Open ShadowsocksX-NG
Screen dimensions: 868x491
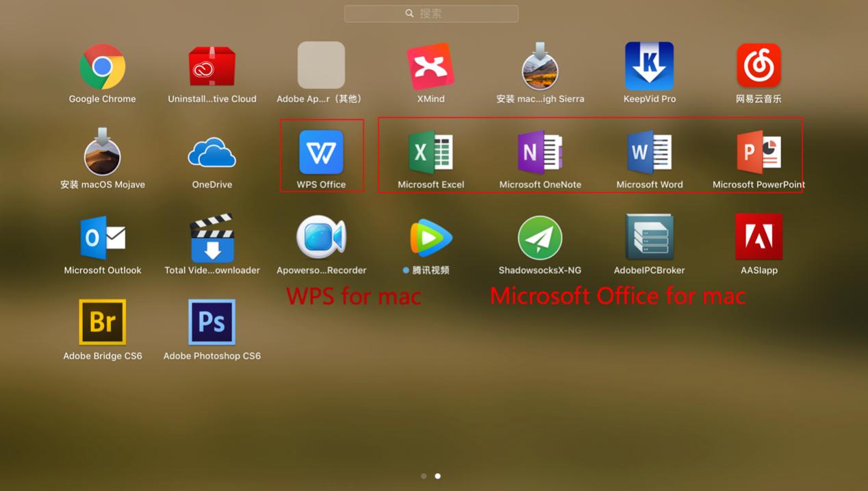pos(540,237)
